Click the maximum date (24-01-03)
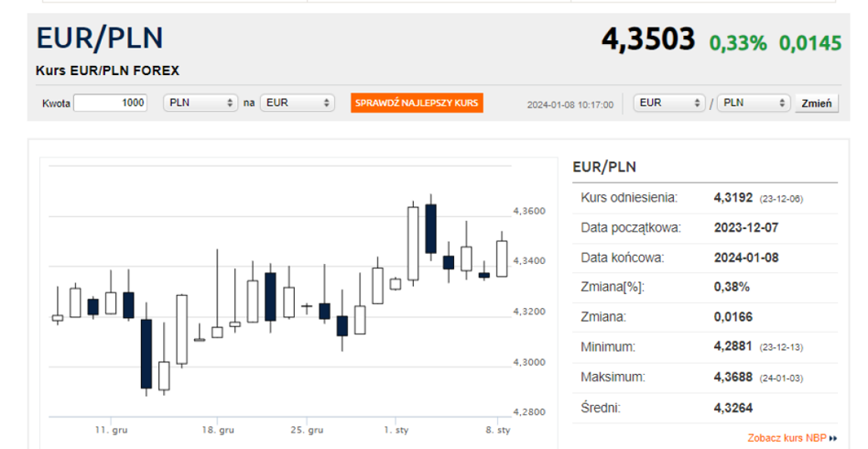The image size is (868, 449). [780, 378]
